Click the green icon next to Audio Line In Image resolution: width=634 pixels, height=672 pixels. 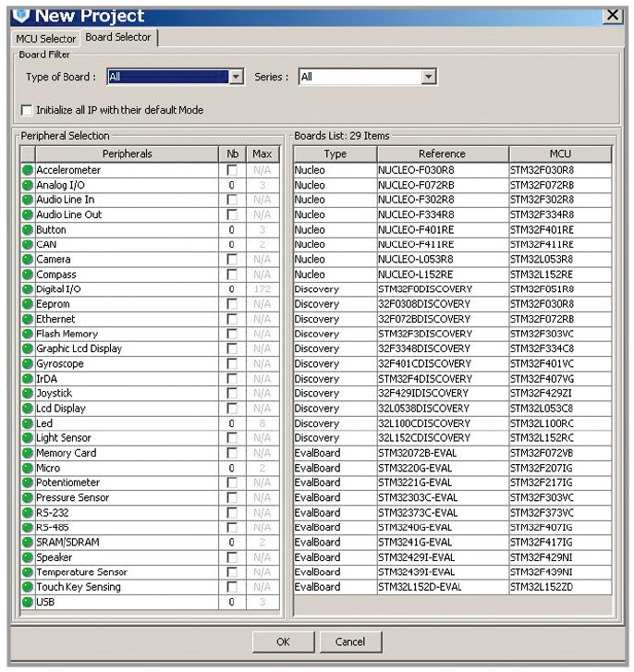(28, 200)
